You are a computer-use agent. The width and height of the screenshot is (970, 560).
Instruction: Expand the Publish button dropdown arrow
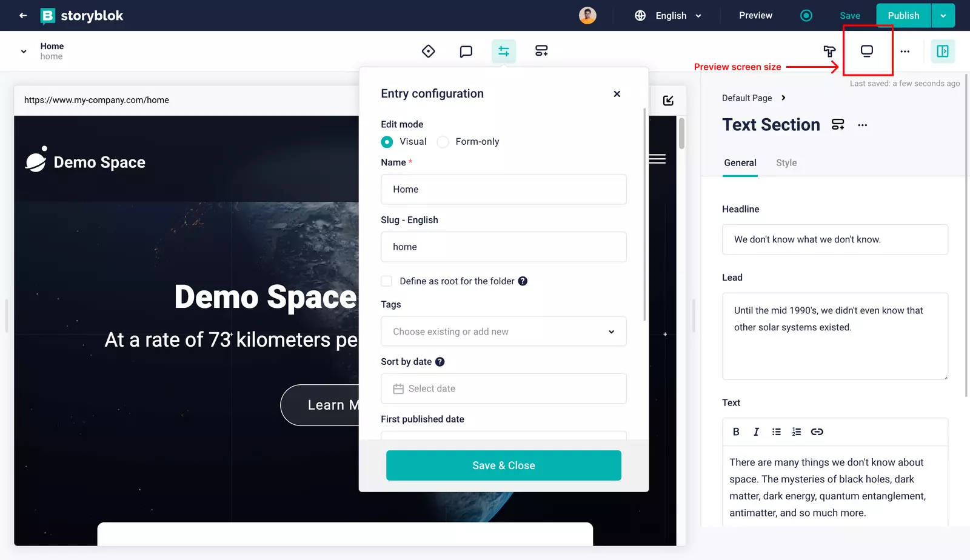point(943,15)
